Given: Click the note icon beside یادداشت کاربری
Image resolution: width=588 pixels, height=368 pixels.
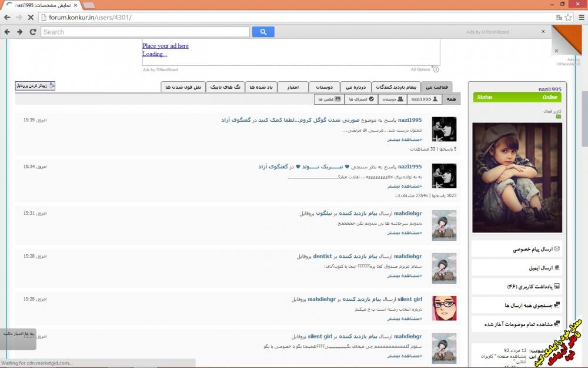Looking at the screenshot, I should point(557,286).
